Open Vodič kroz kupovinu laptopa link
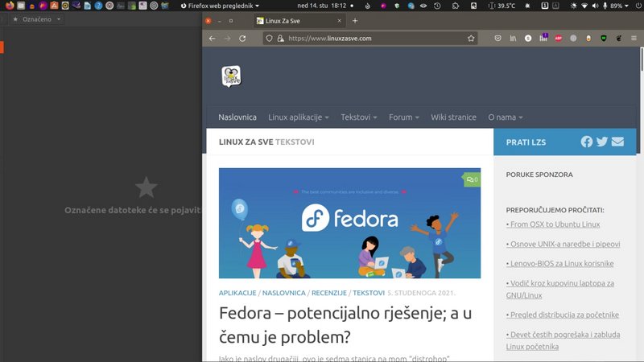Viewport: 644px width, 362px height. (560, 289)
